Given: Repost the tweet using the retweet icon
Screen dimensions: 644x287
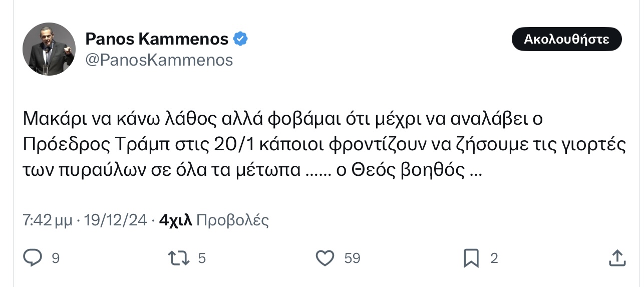Looking at the screenshot, I should (180, 258).
